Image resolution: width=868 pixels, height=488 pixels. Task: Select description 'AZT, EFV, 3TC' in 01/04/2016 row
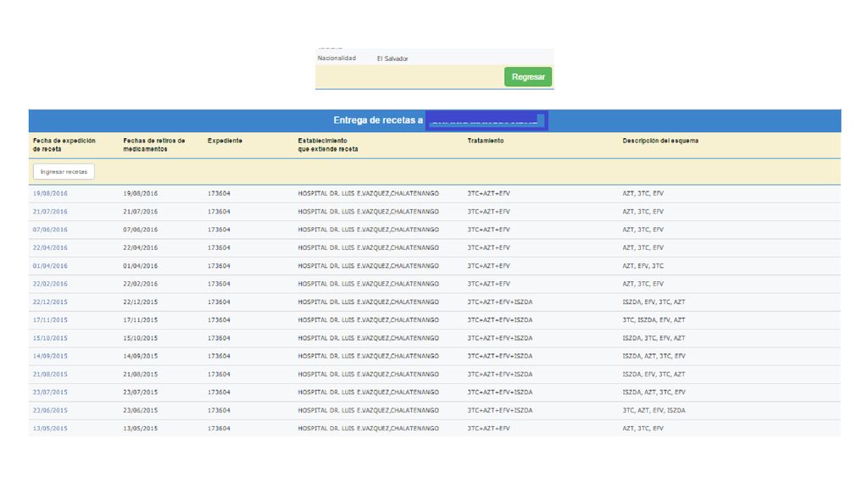[643, 266]
